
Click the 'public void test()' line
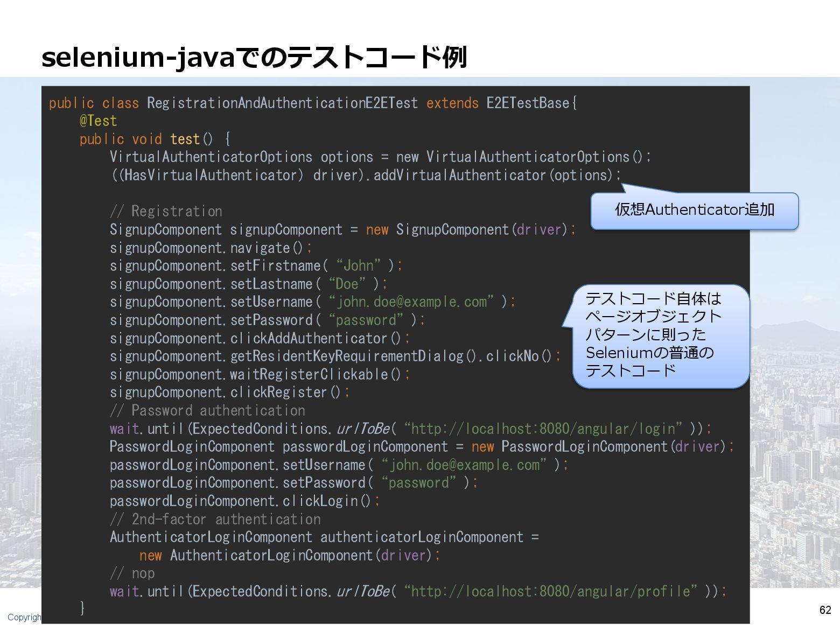pyautogui.click(x=155, y=139)
